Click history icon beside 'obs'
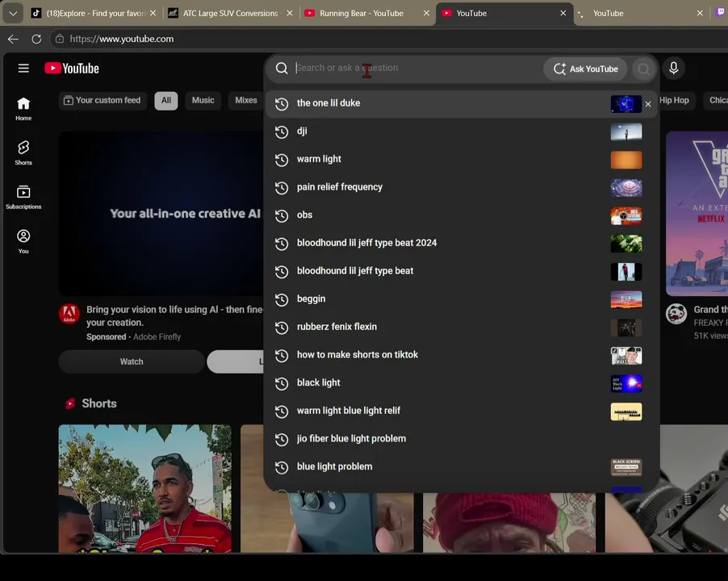 (x=282, y=215)
